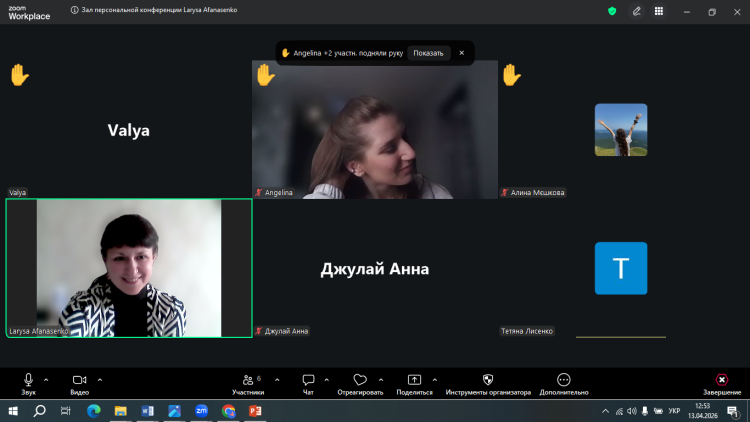
Task: Open Инструменты организатора host tools
Action: pyautogui.click(x=488, y=381)
